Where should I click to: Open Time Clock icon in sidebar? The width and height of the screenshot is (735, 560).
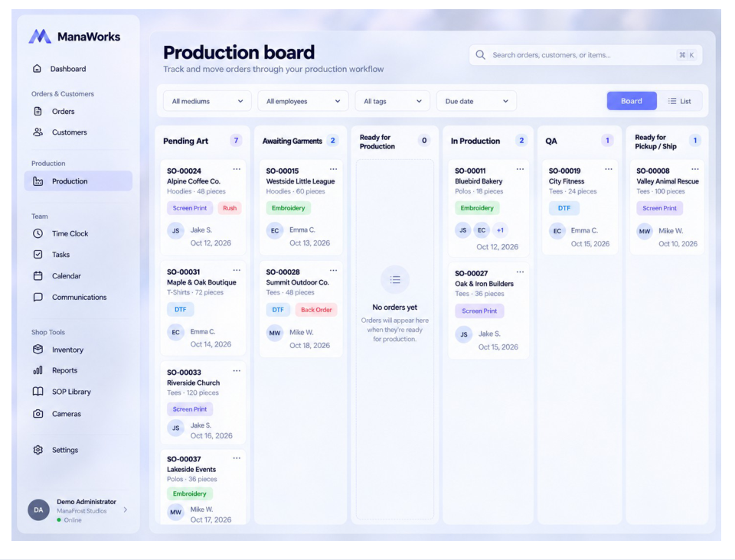point(38,233)
